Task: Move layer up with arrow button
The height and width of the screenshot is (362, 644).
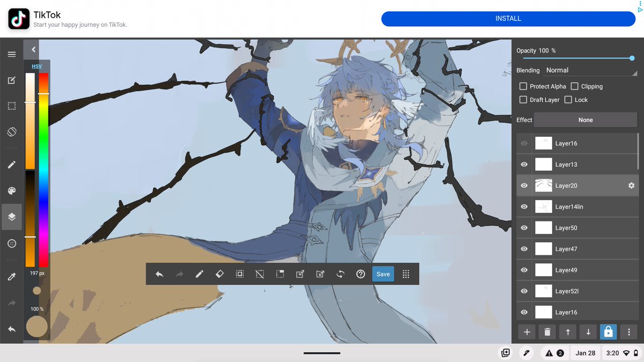Action: (568, 332)
